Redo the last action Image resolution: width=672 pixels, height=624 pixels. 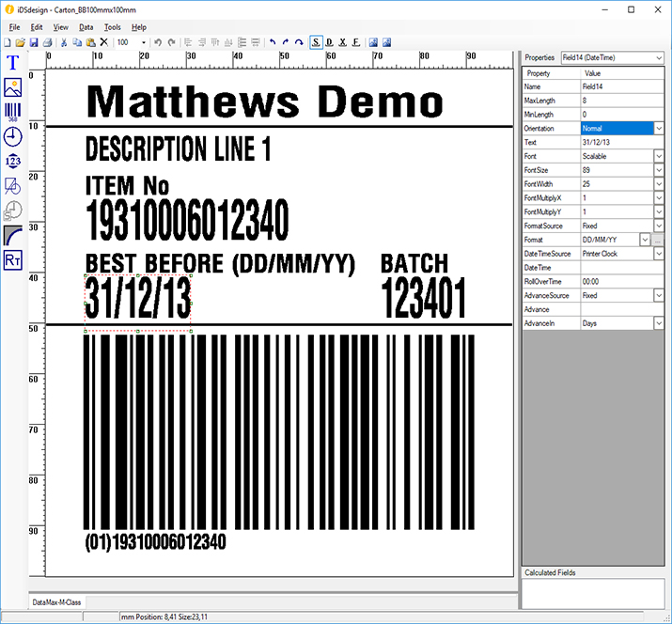tap(172, 42)
